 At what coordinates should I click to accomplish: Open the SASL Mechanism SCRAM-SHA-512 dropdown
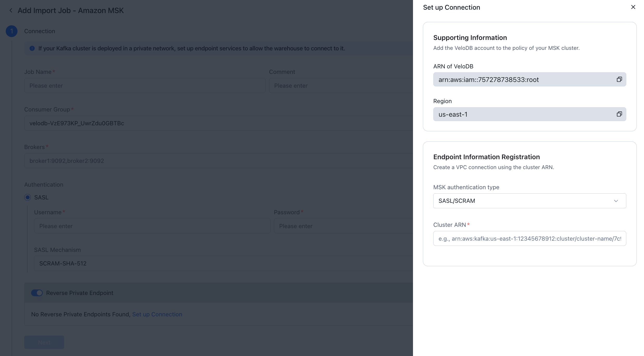pyautogui.click(x=223, y=263)
